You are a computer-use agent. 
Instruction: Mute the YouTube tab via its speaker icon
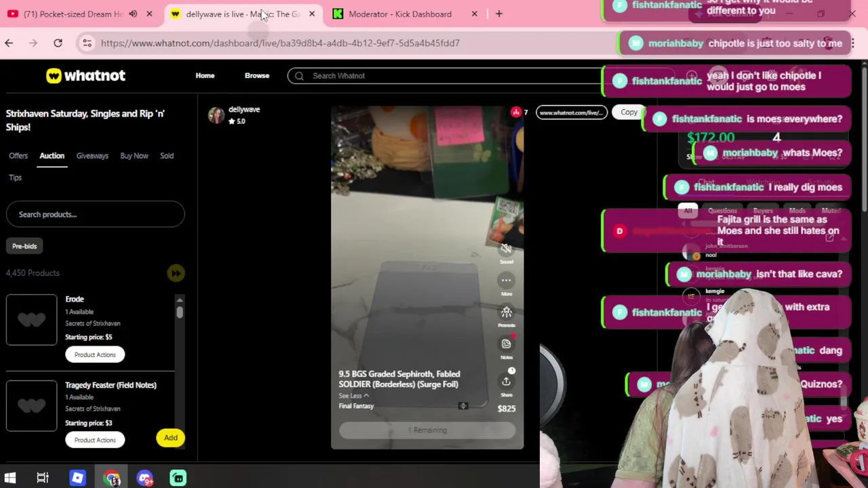[x=133, y=14]
